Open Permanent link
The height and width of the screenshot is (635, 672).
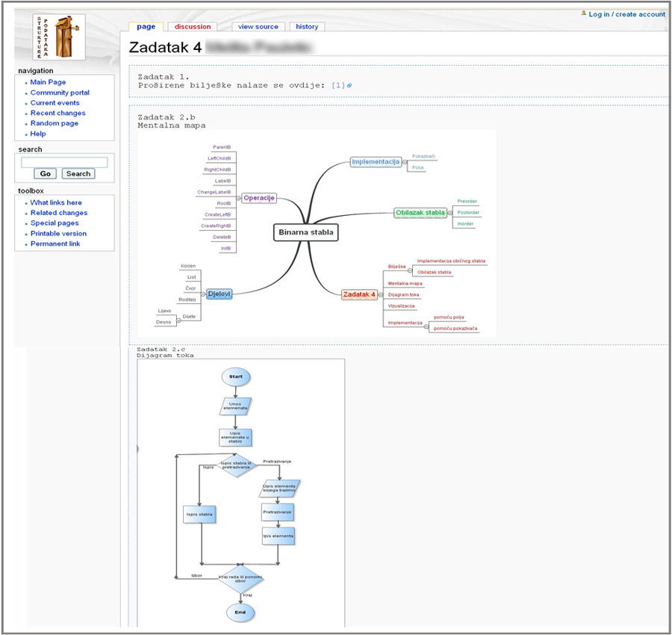pyautogui.click(x=55, y=244)
